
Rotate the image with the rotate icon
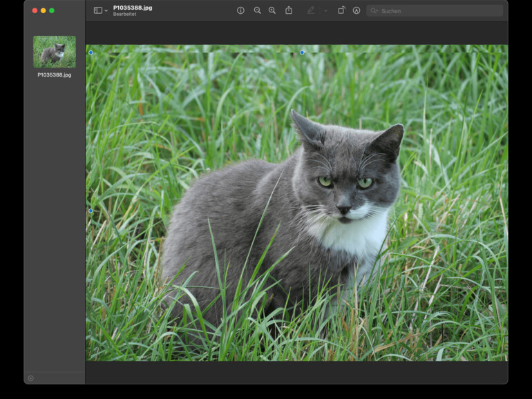(x=341, y=10)
